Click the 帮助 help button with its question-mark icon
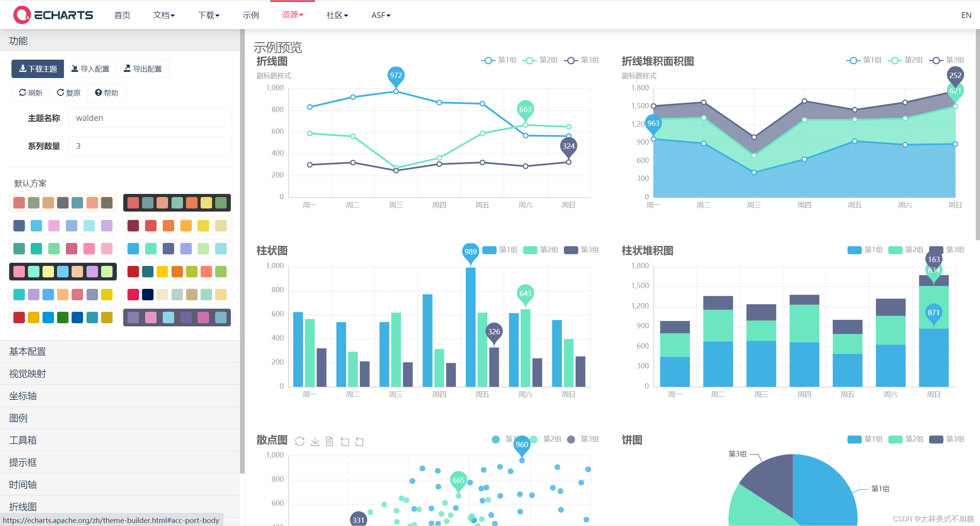This screenshot has width=980, height=526. click(107, 93)
